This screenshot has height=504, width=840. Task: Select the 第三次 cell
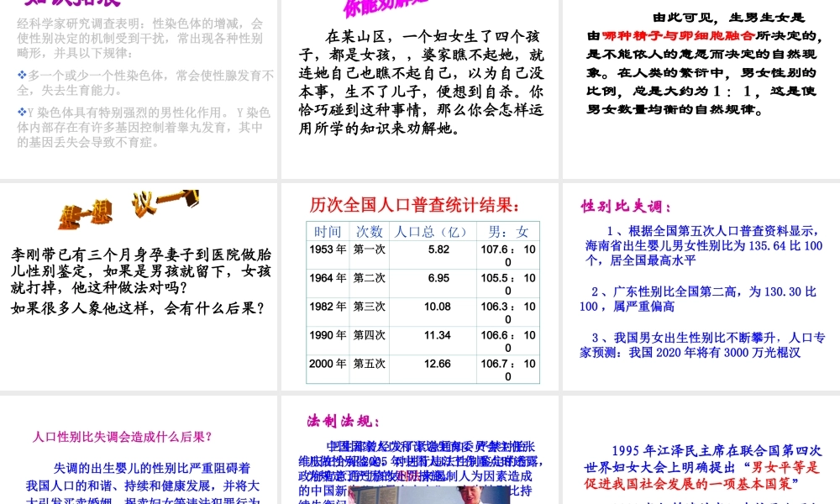[x=369, y=312]
